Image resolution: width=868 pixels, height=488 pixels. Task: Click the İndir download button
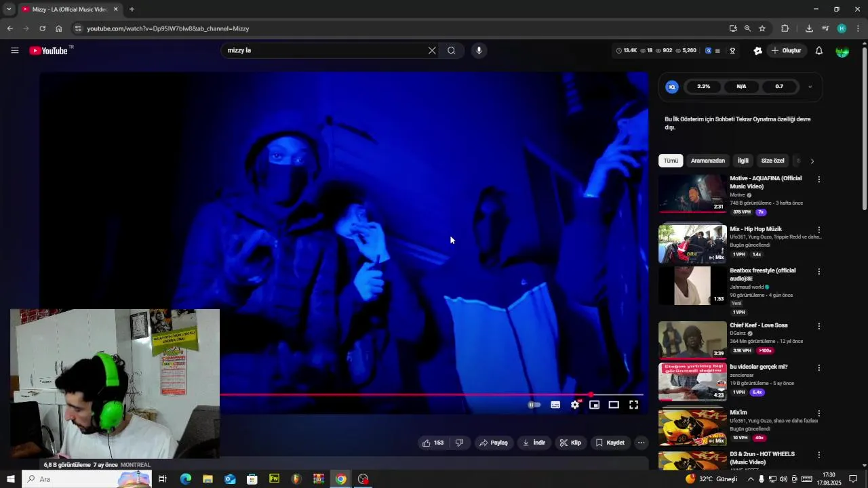(x=534, y=443)
